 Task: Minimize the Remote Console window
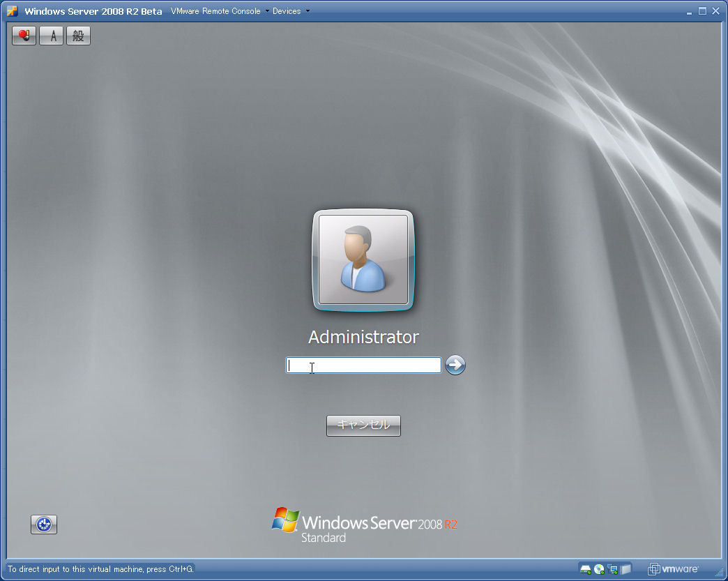pos(689,12)
